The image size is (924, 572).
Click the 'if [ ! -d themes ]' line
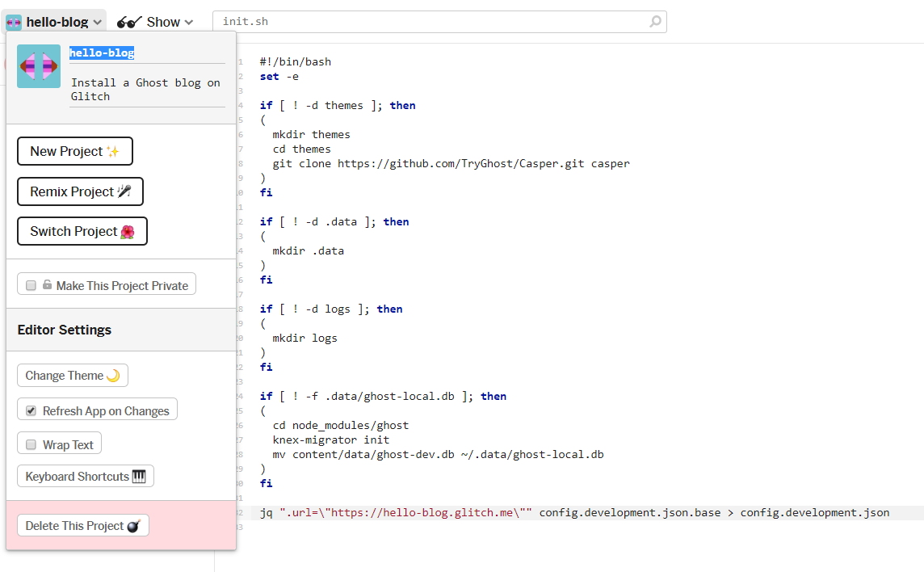[x=338, y=106]
